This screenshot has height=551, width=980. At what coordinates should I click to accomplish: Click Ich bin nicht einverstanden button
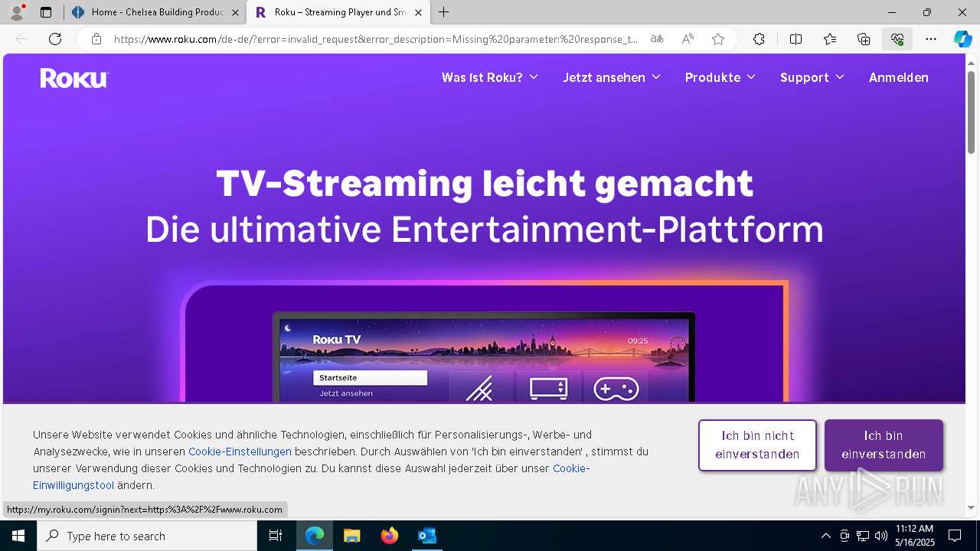point(757,445)
